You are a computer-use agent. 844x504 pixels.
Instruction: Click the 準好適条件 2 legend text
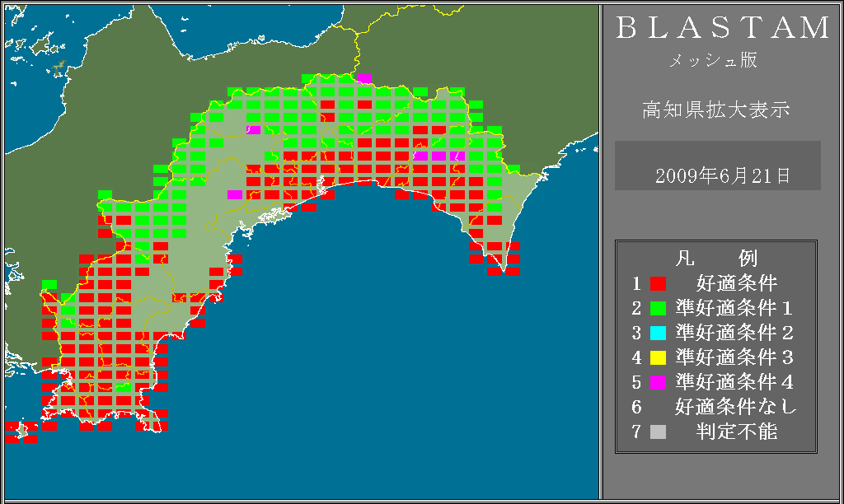734,333
